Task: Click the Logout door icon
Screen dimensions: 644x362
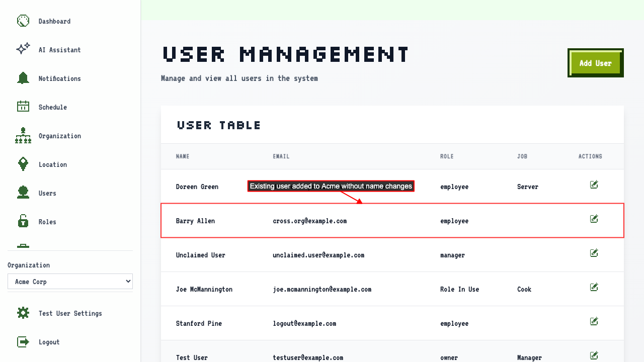Action: tap(23, 342)
